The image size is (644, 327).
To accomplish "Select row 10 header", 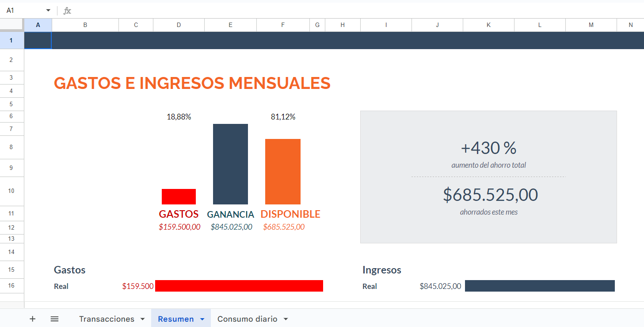I will pyautogui.click(x=11, y=191).
